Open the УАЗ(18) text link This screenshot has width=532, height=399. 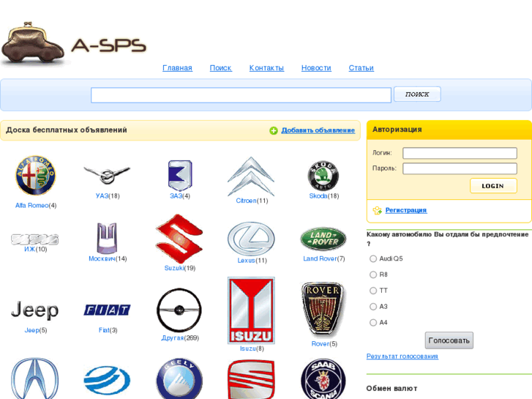click(108, 196)
